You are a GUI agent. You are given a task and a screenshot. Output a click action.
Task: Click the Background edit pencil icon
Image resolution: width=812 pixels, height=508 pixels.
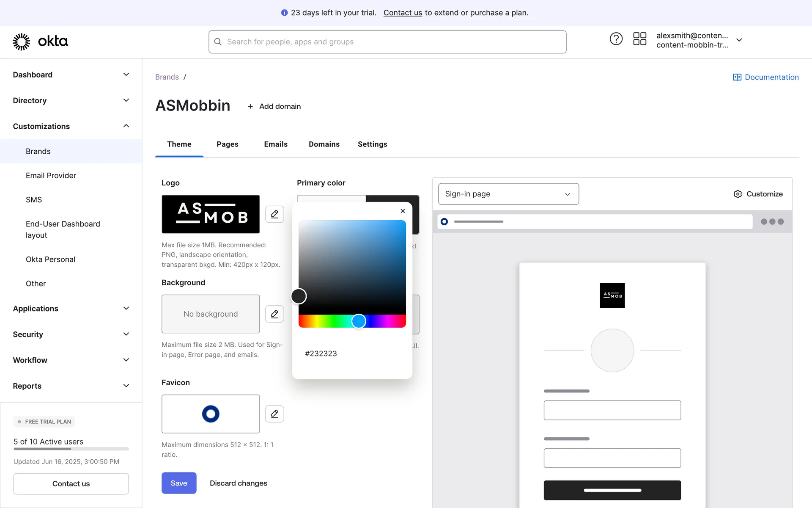(274, 314)
